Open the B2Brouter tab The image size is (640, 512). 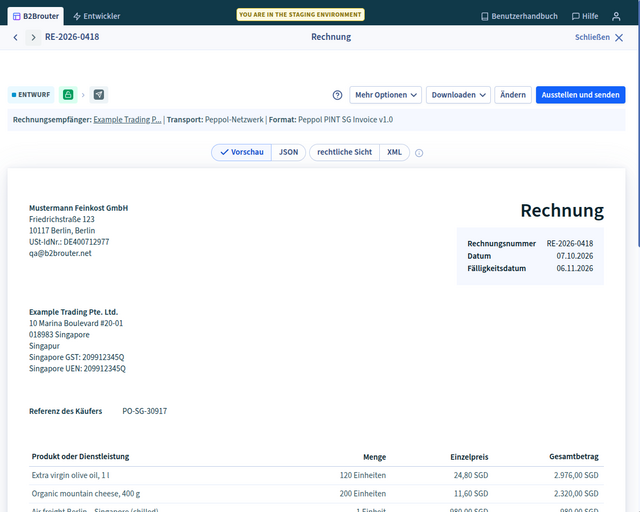point(36,16)
